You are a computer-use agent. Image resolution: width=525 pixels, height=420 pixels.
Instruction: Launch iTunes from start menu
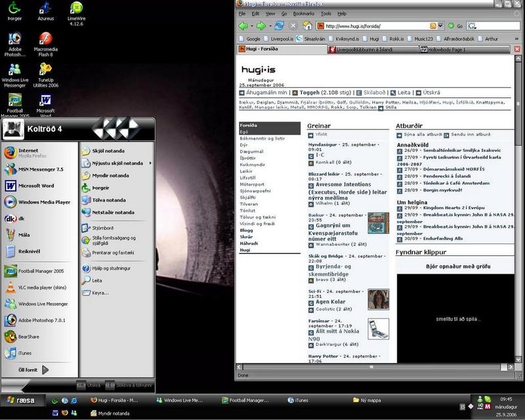coord(39,353)
